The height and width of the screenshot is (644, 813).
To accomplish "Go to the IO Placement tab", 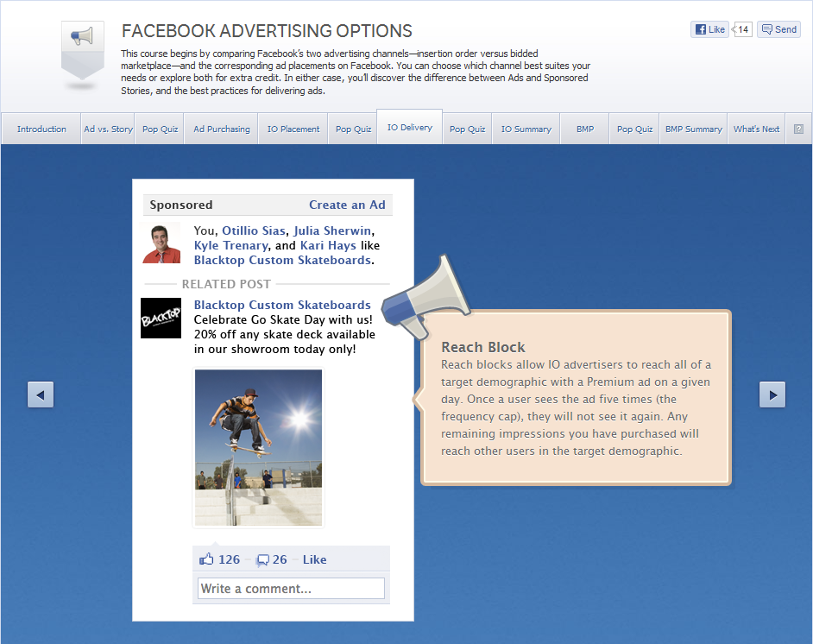I will pyautogui.click(x=293, y=129).
